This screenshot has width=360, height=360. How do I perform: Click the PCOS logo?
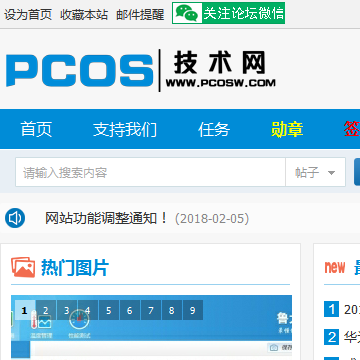pos(79,71)
